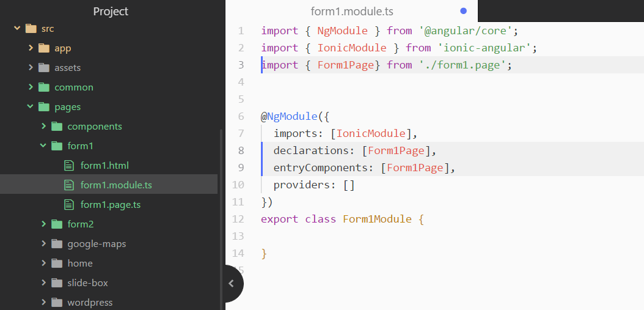Click IonicModule in line 2 import
The image size is (644, 310).
351,48
